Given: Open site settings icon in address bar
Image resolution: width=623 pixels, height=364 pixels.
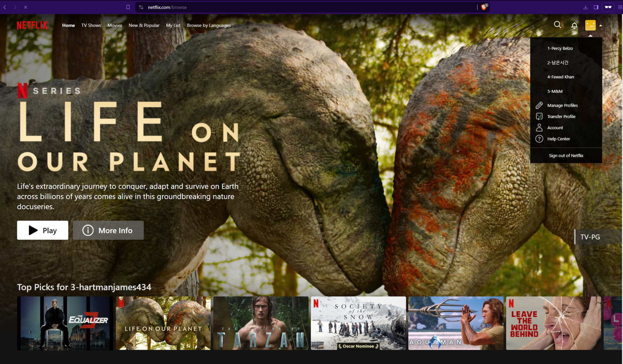Looking at the screenshot, I should click(141, 7).
